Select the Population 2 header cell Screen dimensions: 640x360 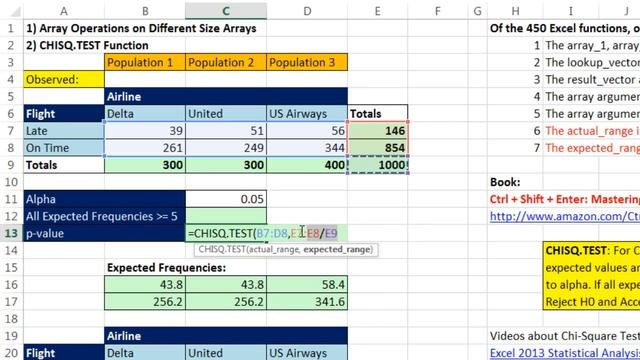tap(226, 62)
